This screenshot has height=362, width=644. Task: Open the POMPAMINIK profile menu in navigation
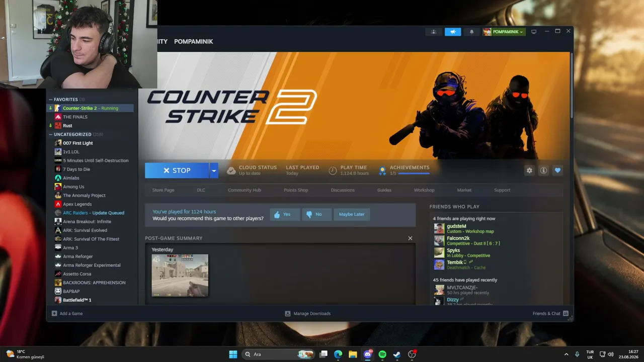tap(194, 42)
